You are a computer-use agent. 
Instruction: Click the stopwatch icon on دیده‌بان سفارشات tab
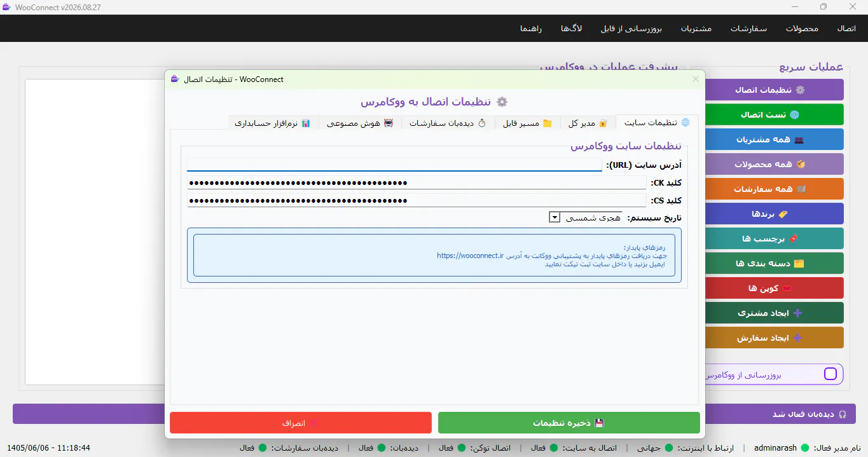click(x=482, y=123)
